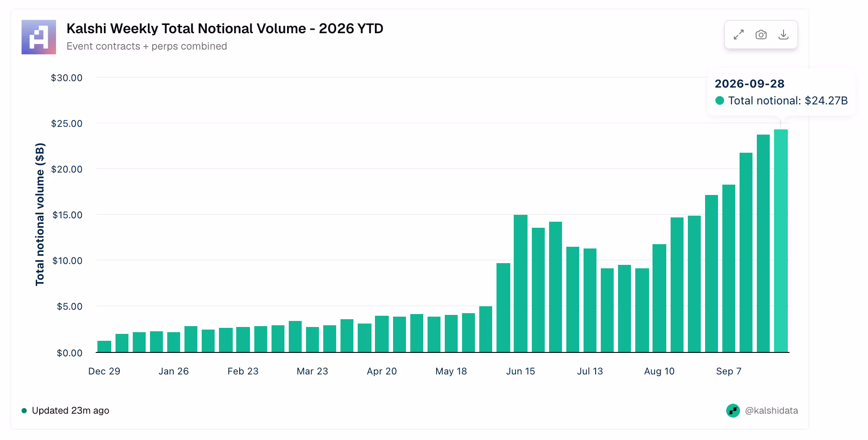The image size is (868, 440).
Task: Click the Sep 7 x-axis label
Action: click(x=729, y=371)
